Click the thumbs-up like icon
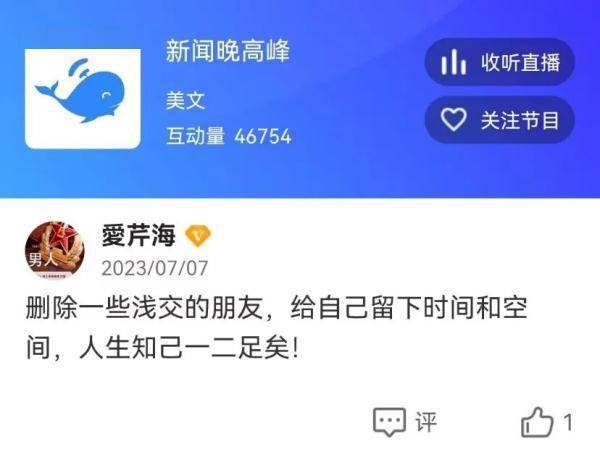Image resolution: width=600 pixels, height=460 pixels. point(537,422)
